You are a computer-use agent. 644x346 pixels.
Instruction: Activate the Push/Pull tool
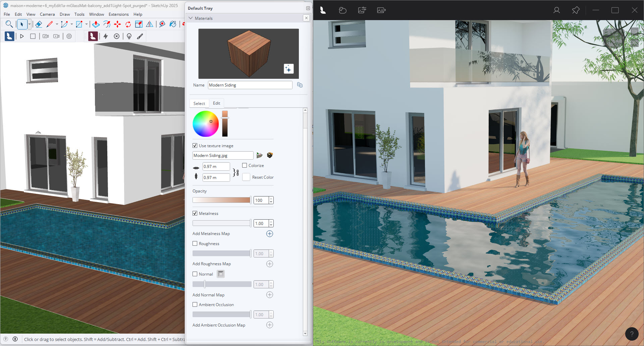point(96,24)
